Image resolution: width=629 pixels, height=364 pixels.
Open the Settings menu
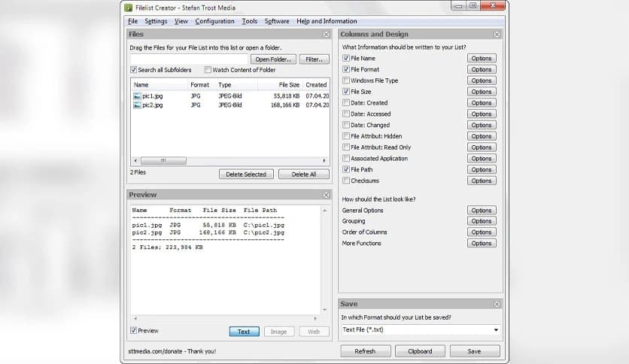pyautogui.click(x=156, y=21)
